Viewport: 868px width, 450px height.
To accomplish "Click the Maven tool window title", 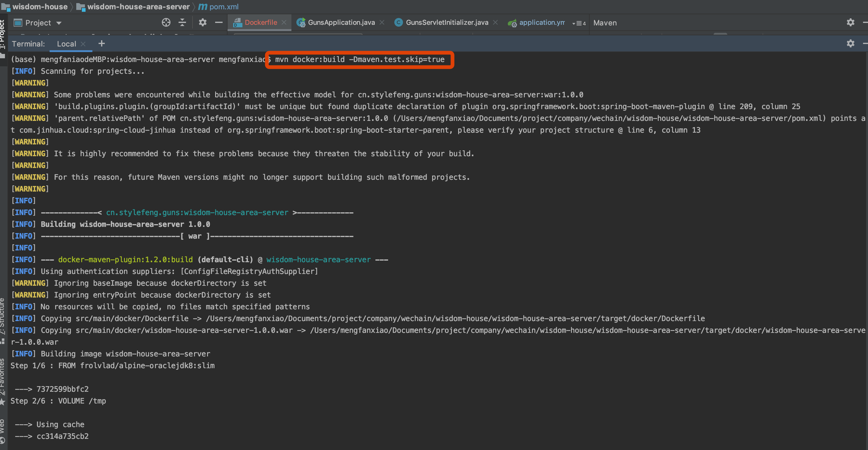I will [x=605, y=23].
